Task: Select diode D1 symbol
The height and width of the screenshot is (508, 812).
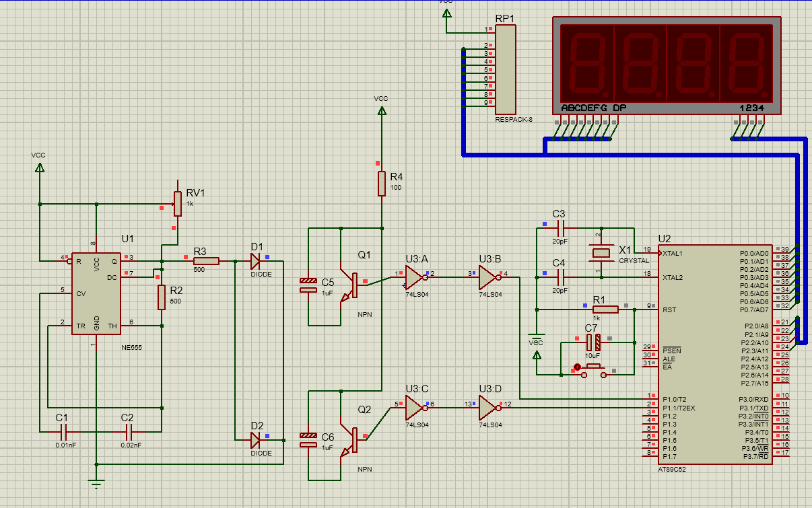Action: 256,261
